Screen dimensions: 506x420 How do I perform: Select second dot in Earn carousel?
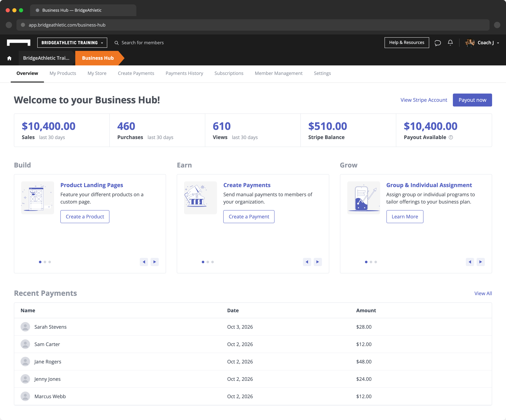click(x=208, y=262)
